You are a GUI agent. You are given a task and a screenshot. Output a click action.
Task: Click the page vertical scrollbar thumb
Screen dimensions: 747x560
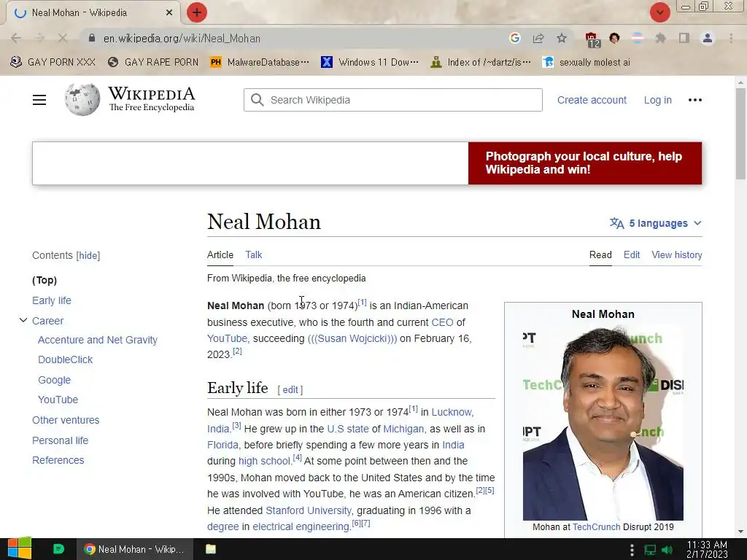coord(741,133)
